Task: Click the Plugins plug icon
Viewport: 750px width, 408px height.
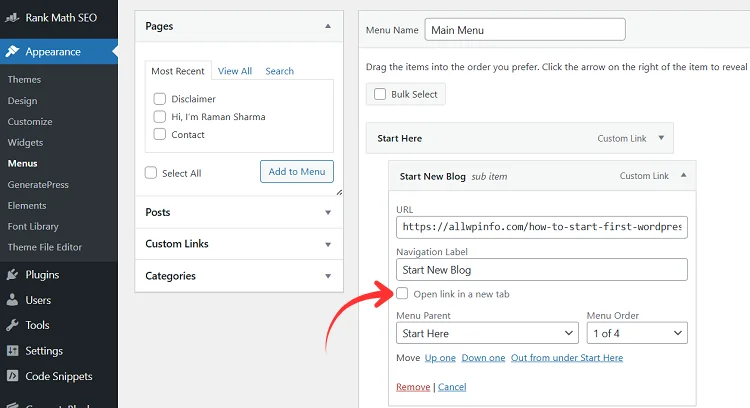Action: (12, 275)
